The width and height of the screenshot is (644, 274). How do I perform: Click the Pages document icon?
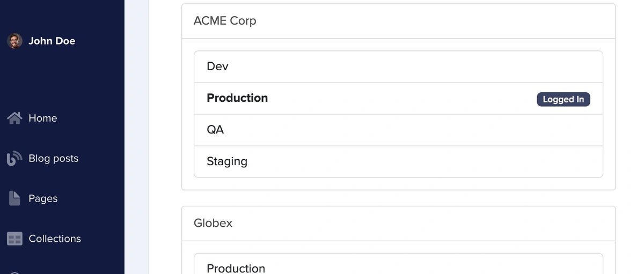(x=14, y=198)
